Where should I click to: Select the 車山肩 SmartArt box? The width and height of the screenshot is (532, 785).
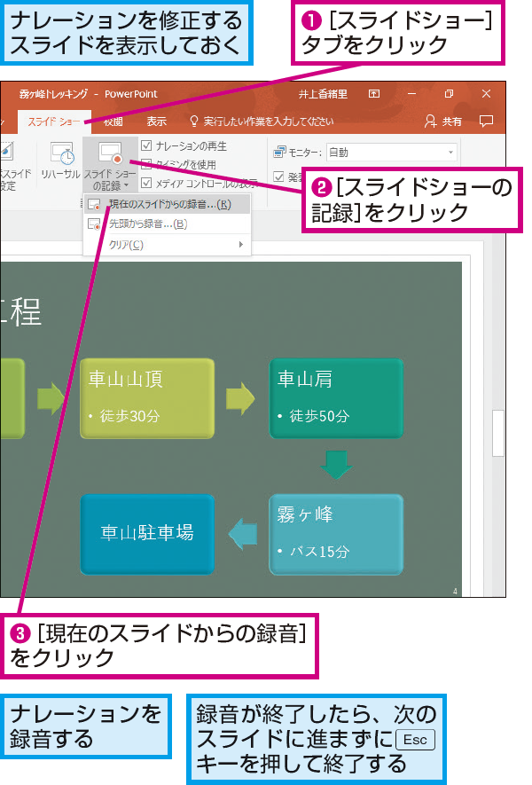(336, 398)
